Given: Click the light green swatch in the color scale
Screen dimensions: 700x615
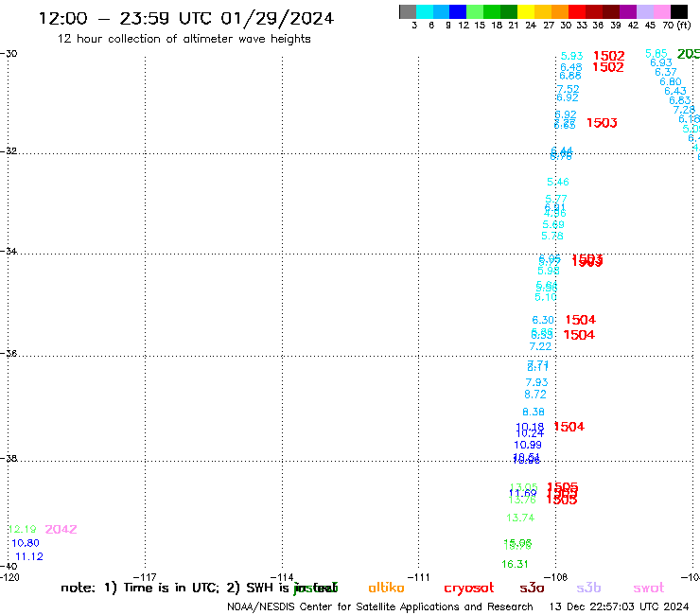Looking at the screenshot, I should [475, 11].
